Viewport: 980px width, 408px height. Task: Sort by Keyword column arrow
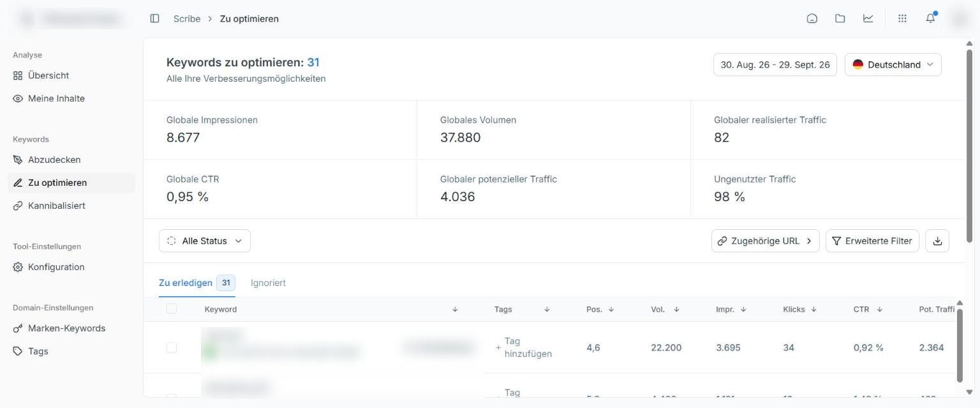click(455, 310)
